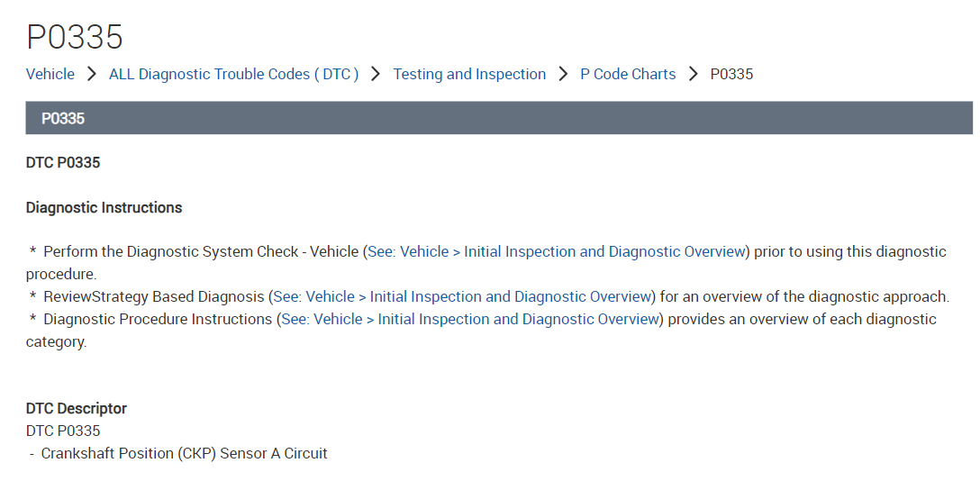980x481 pixels.
Task: Click the DTC P0335 text below DTC Descriptor
Action: tap(63, 431)
